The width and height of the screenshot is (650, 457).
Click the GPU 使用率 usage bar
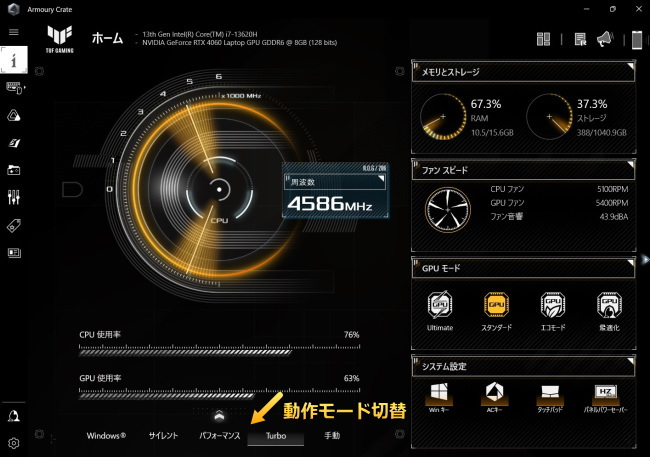pyautogui.click(x=219, y=396)
